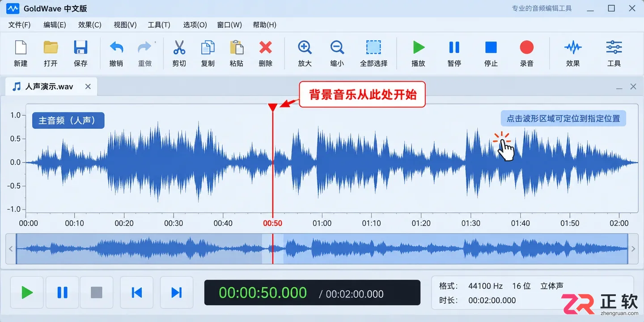The image size is (644, 322).
Task: Open the 选项(O) menu
Action: coord(195,25)
